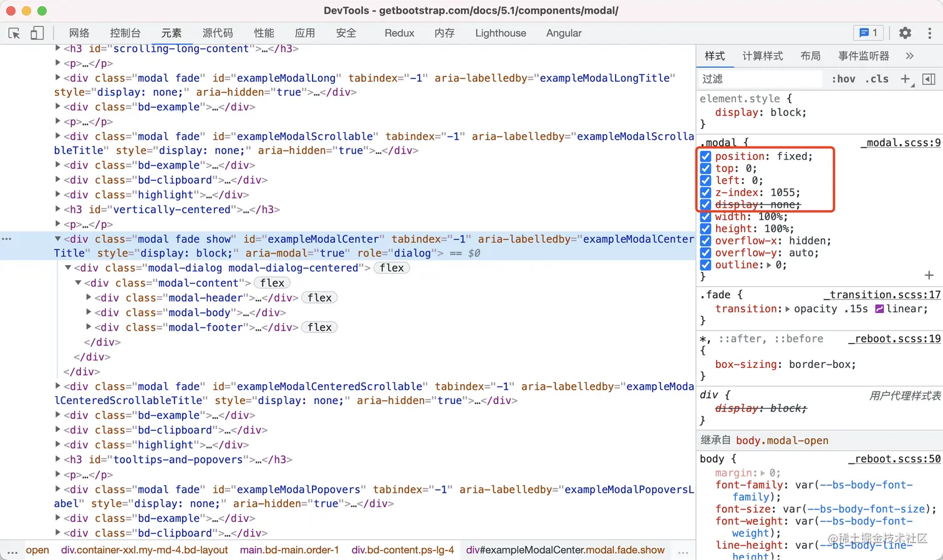
Task: Click the 过滤 styles filter field
Action: click(760, 79)
